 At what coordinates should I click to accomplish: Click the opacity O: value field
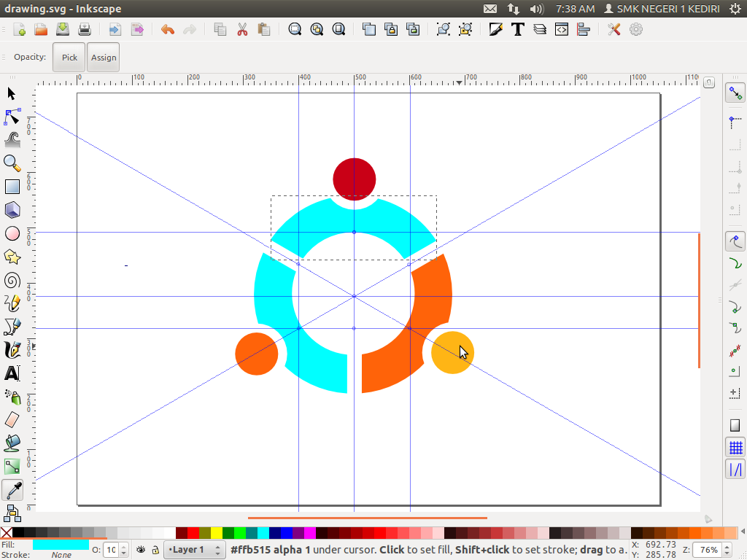point(111,550)
